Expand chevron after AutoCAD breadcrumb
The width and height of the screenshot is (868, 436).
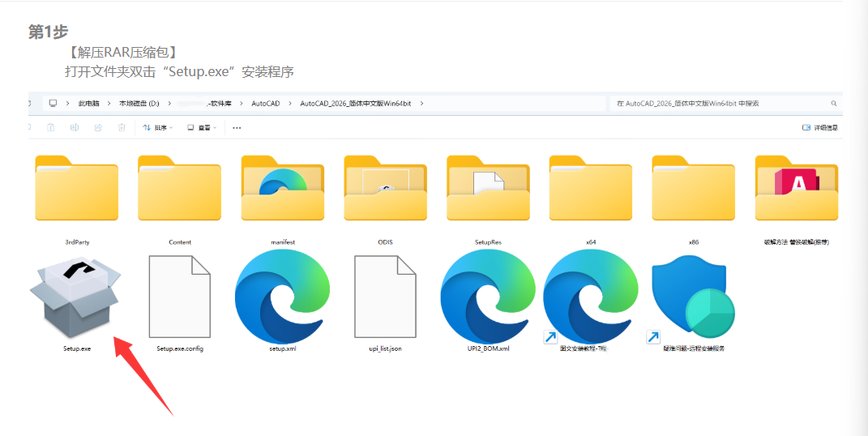(289, 104)
